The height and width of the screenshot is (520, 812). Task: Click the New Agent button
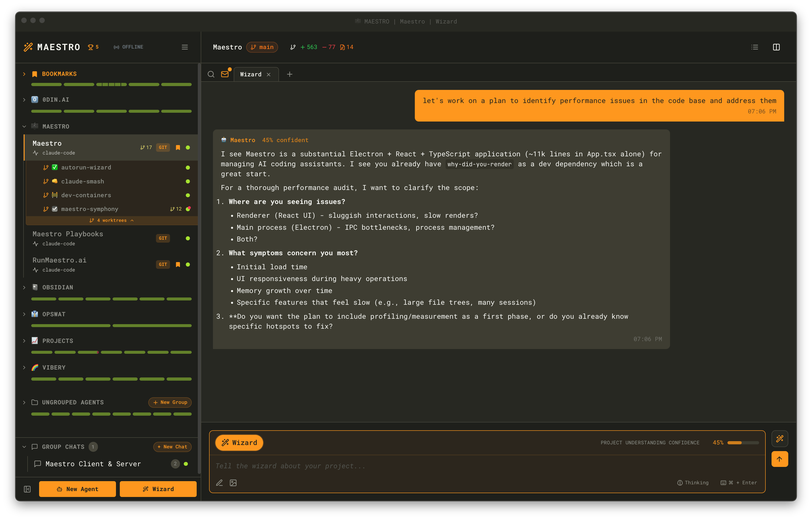tap(77, 489)
